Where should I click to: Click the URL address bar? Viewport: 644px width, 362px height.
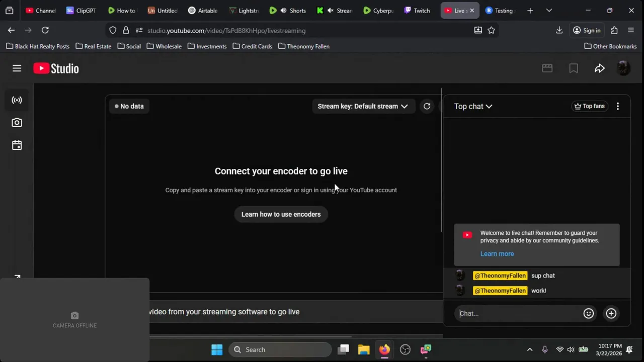click(x=302, y=31)
